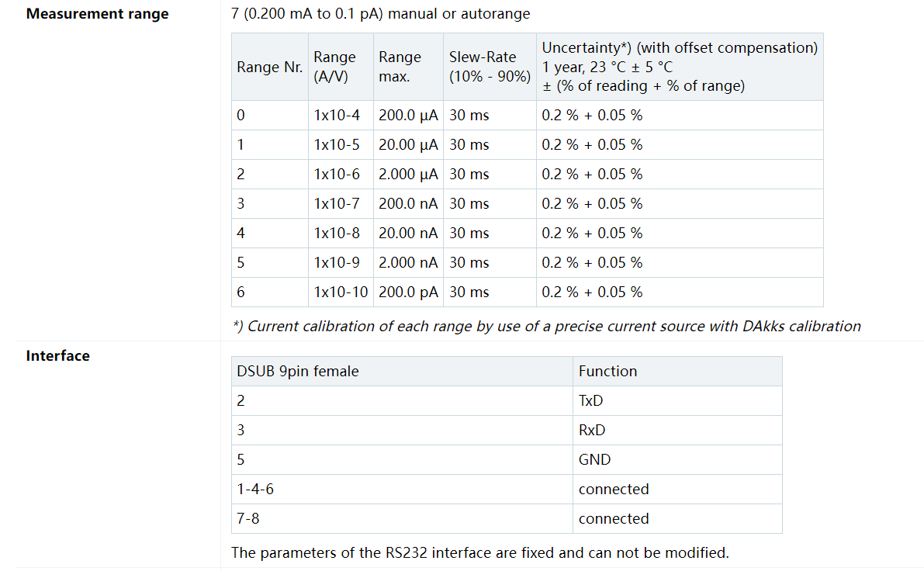This screenshot has height=571, width=924.
Task: Select the Range Nr. column header
Action: coord(270,67)
